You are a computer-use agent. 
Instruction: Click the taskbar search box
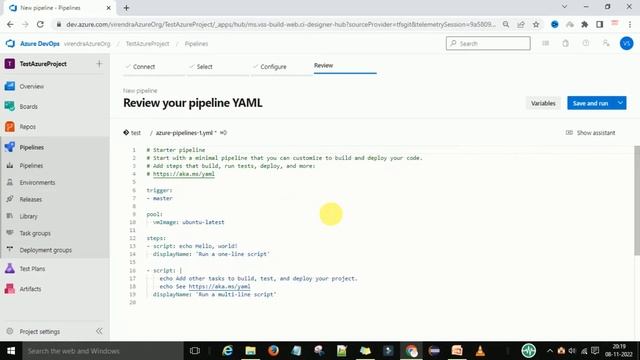point(103,351)
